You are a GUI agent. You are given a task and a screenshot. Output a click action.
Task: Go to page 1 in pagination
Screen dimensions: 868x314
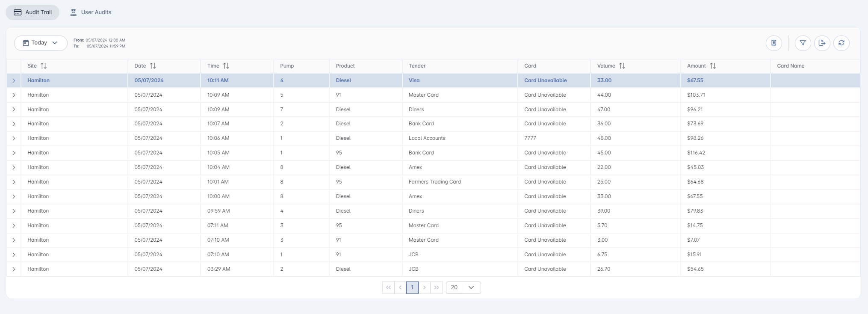pyautogui.click(x=412, y=287)
